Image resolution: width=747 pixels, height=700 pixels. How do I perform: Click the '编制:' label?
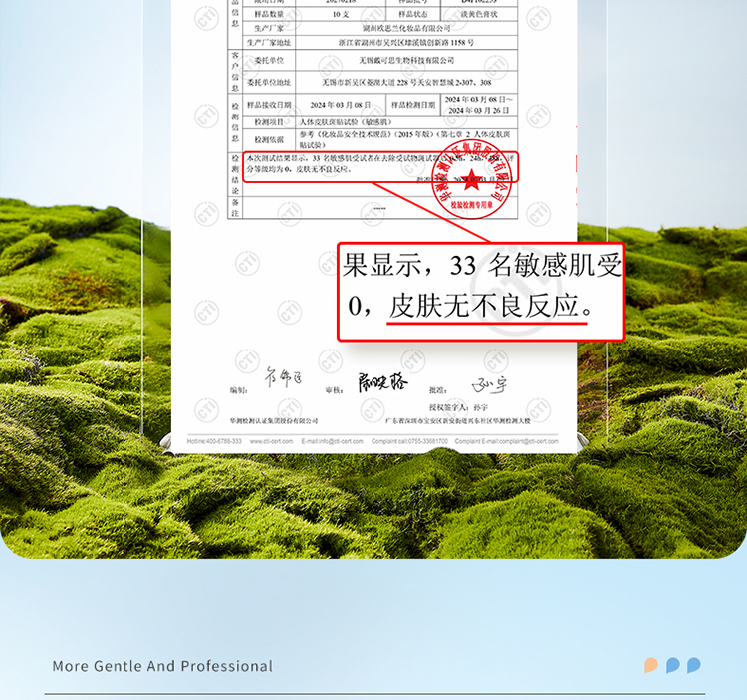(239, 390)
